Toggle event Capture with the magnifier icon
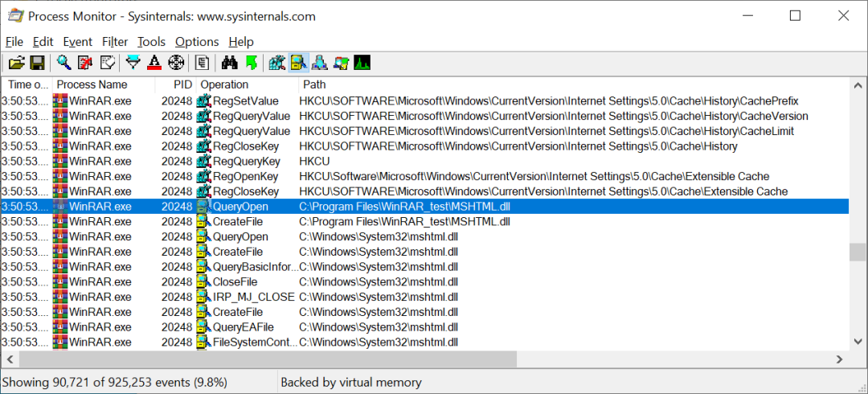This screenshot has height=394, width=868. click(x=64, y=64)
